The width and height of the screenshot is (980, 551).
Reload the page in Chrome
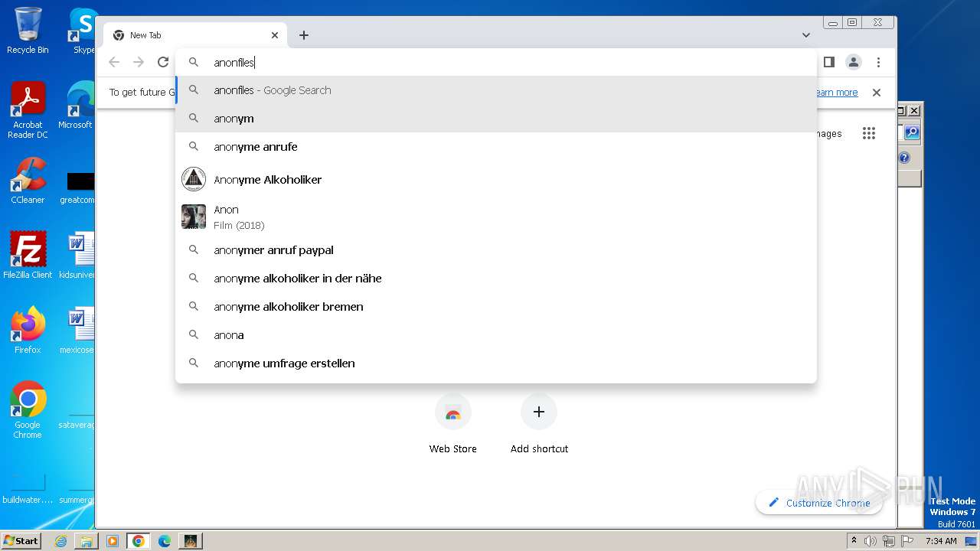163,62
